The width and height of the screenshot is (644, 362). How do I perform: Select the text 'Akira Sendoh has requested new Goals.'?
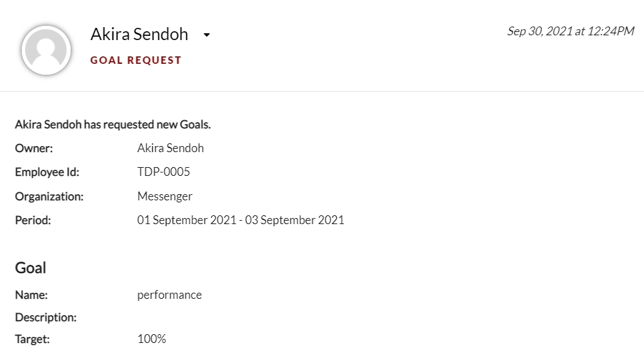pyautogui.click(x=113, y=124)
